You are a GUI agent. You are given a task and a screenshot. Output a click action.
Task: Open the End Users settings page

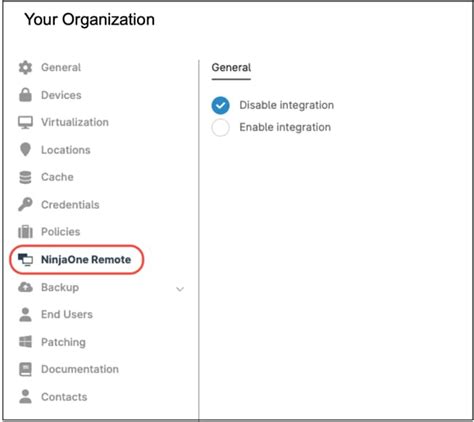click(67, 314)
